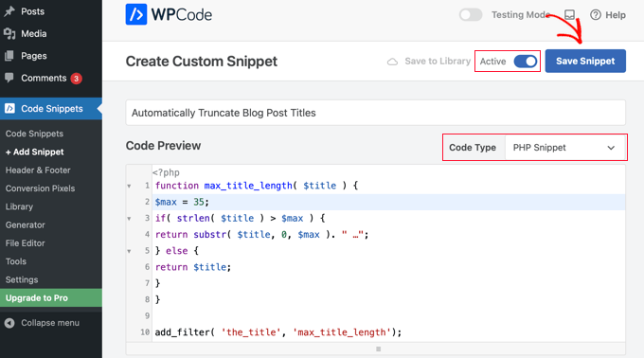Click the return $title; line
This screenshot has width=644, height=358.
click(x=193, y=267)
